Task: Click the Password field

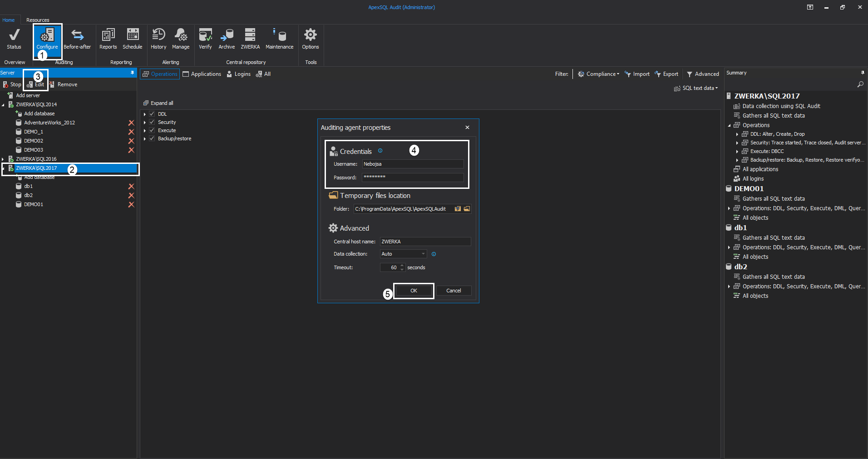Action: coord(413,177)
